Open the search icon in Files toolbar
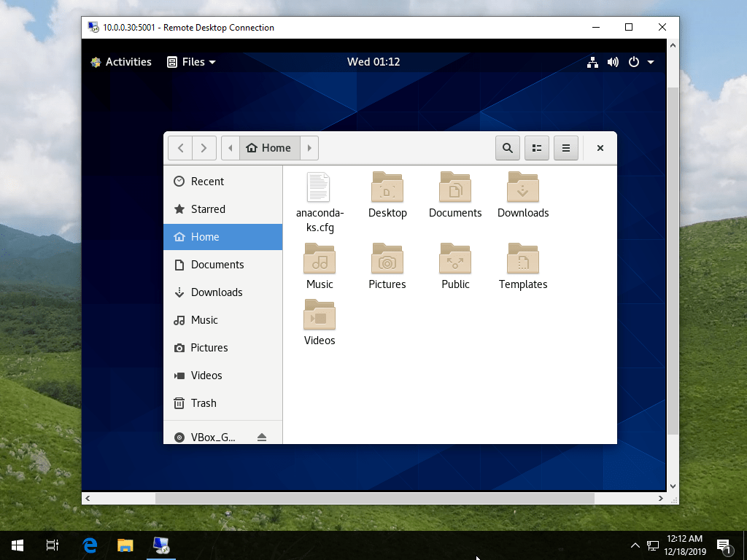 [x=508, y=148]
